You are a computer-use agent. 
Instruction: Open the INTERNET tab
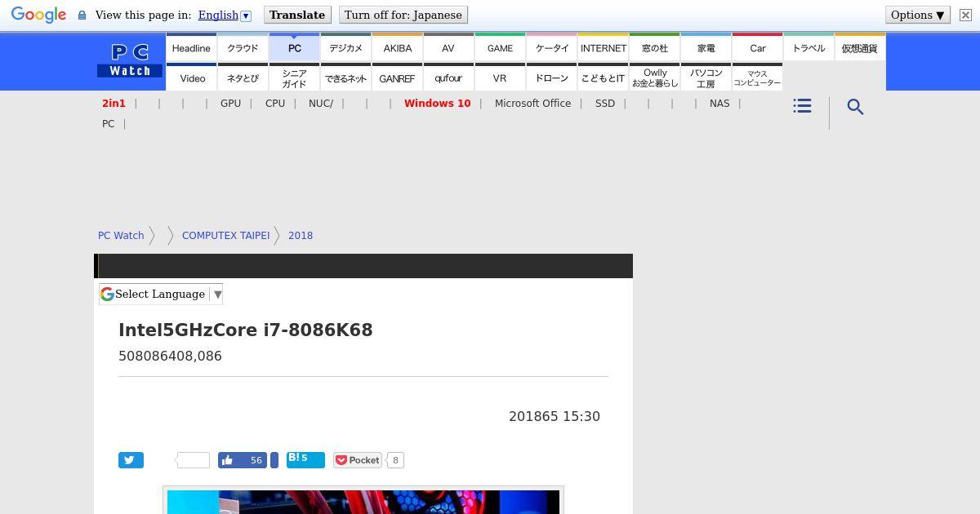[604, 47]
